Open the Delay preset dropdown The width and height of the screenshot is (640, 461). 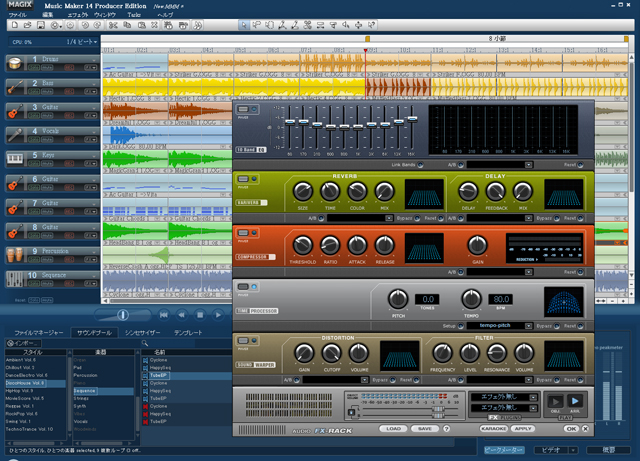click(529, 218)
